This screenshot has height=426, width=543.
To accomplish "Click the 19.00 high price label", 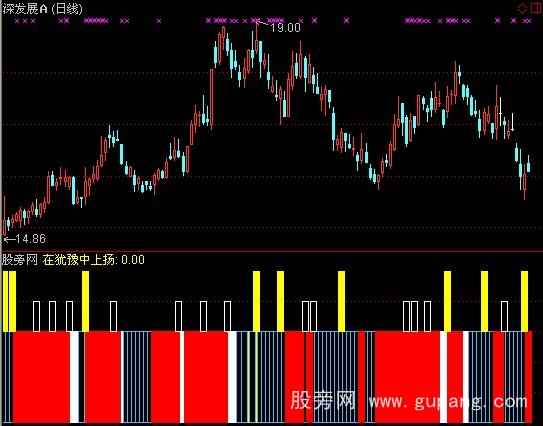I will (285, 28).
